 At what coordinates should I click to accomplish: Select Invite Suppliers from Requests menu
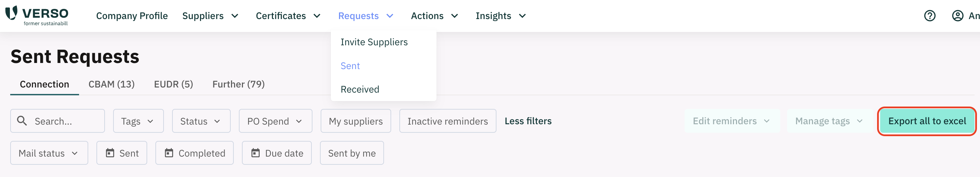pyautogui.click(x=374, y=42)
